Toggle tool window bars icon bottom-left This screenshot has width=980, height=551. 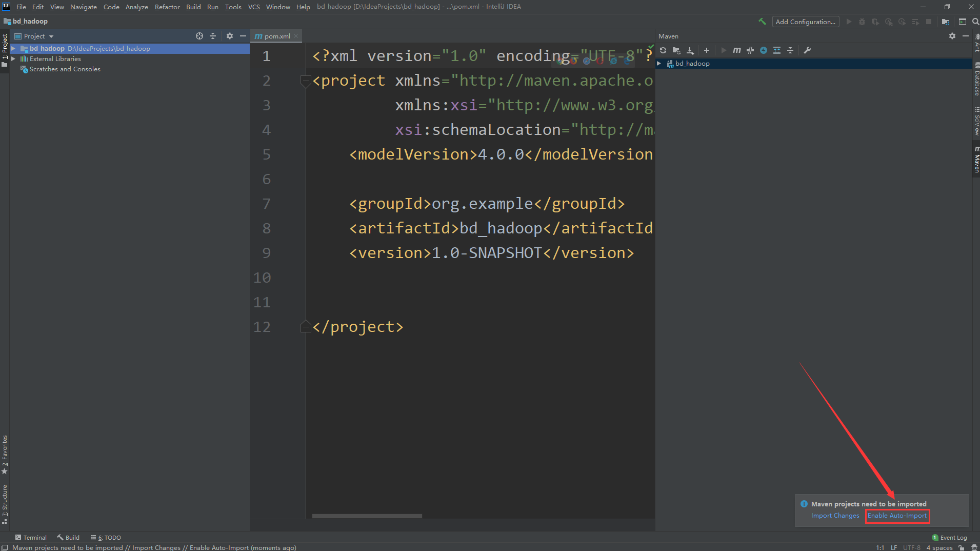tap(5, 547)
